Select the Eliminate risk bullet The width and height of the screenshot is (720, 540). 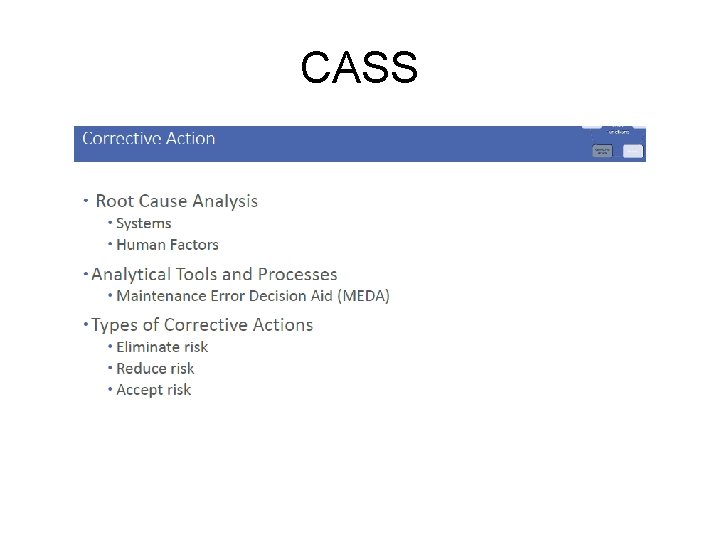coord(162,347)
